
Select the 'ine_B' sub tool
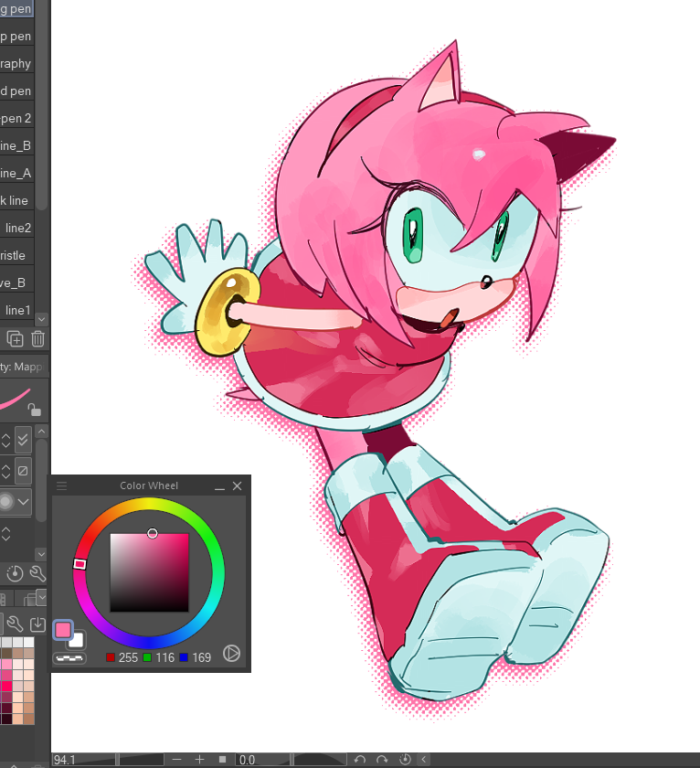pyautogui.click(x=16, y=145)
